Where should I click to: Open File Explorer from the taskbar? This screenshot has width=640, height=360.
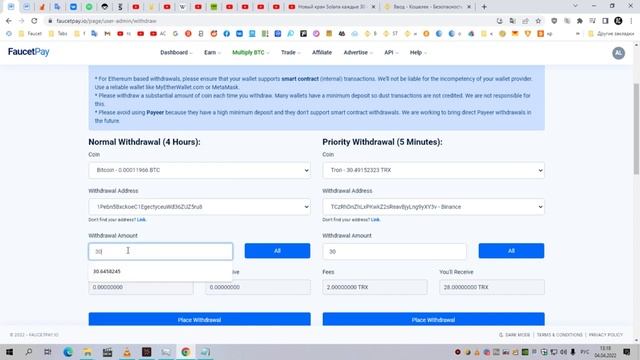87,352
